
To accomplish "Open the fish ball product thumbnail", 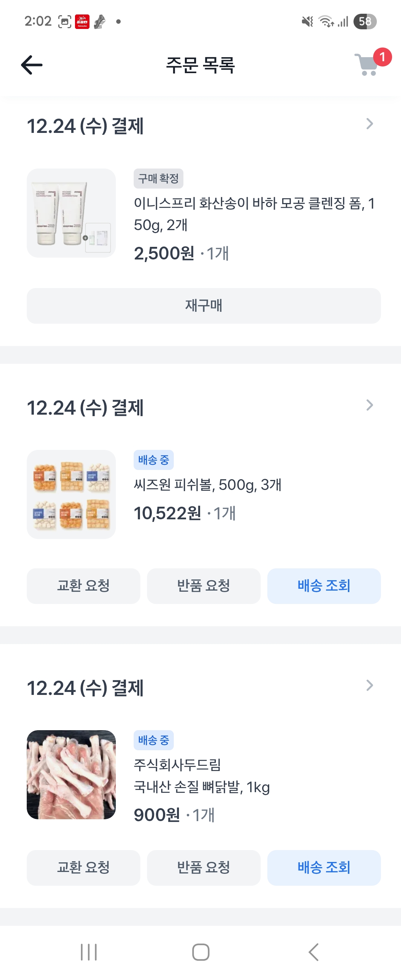I will [71, 494].
